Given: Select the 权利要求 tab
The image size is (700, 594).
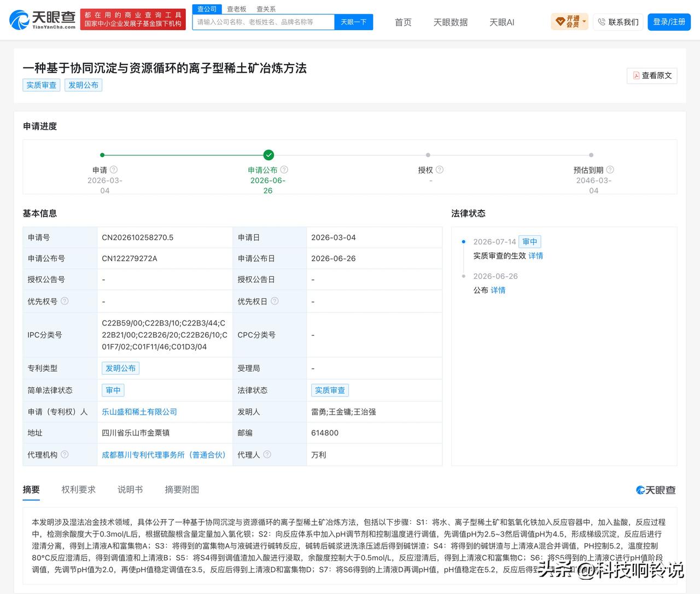Looking at the screenshot, I should (79, 490).
